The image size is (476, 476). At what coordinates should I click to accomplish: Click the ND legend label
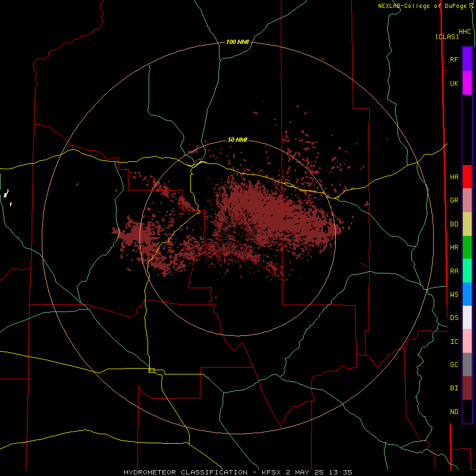[x=454, y=412]
